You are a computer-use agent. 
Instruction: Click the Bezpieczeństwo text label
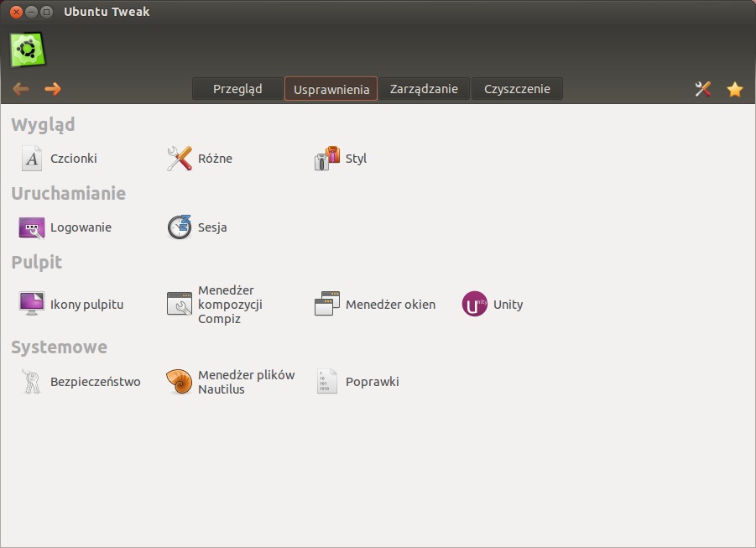pyautogui.click(x=96, y=382)
